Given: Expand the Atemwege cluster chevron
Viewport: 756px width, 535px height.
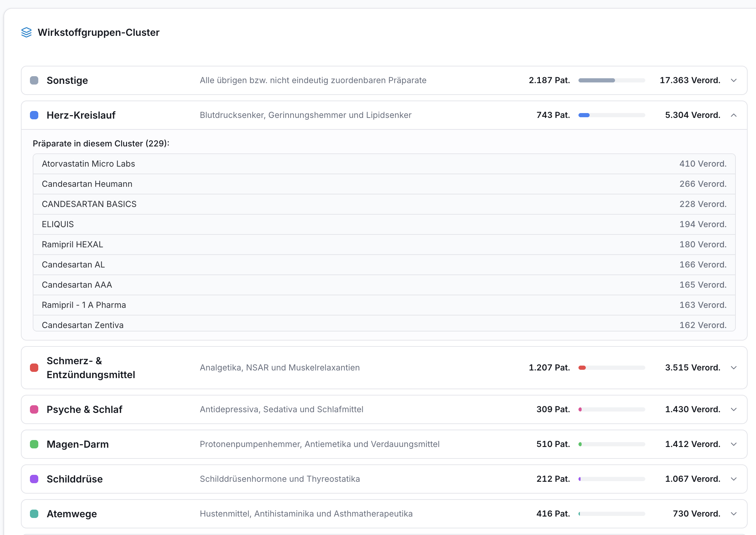Looking at the screenshot, I should [x=734, y=514].
